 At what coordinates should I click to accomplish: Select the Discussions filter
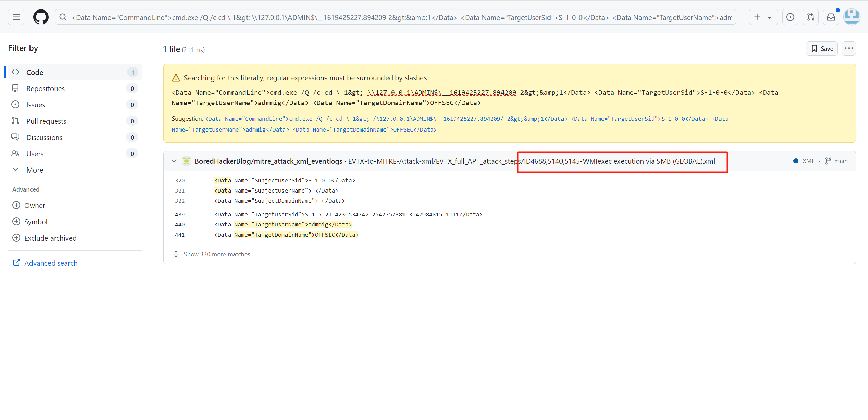(x=44, y=137)
